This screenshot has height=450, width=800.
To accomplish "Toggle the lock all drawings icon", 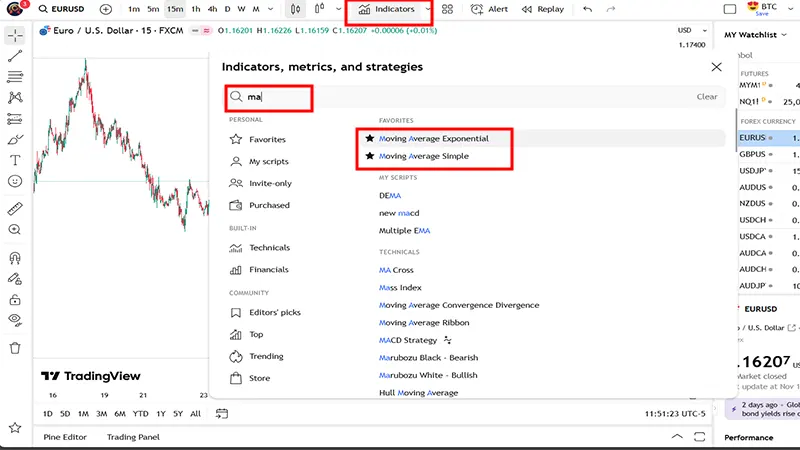I will [15, 299].
